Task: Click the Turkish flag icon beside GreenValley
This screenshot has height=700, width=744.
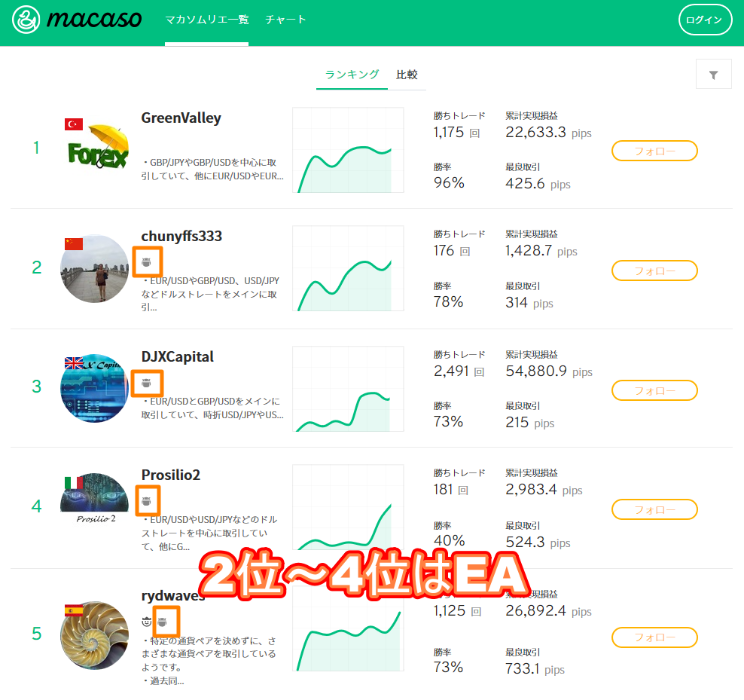Action: (x=74, y=124)
